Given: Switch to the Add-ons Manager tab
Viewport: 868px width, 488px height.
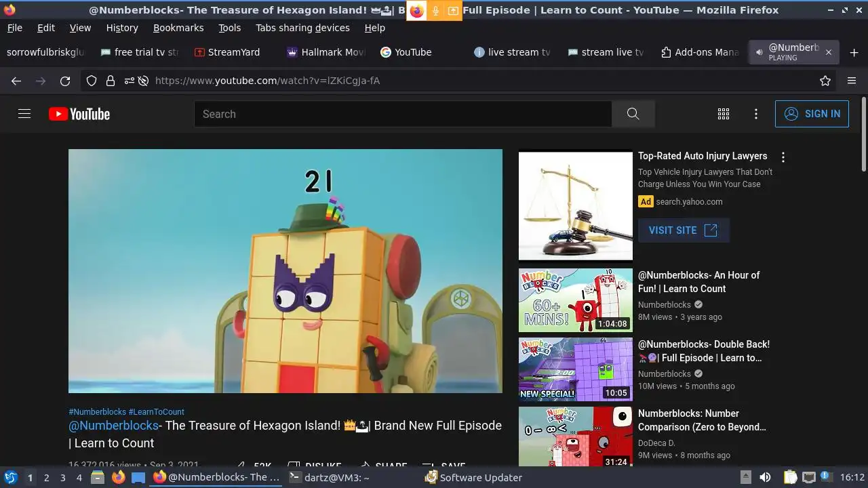Looking at the screenshot, I should [x=700, y=52].
